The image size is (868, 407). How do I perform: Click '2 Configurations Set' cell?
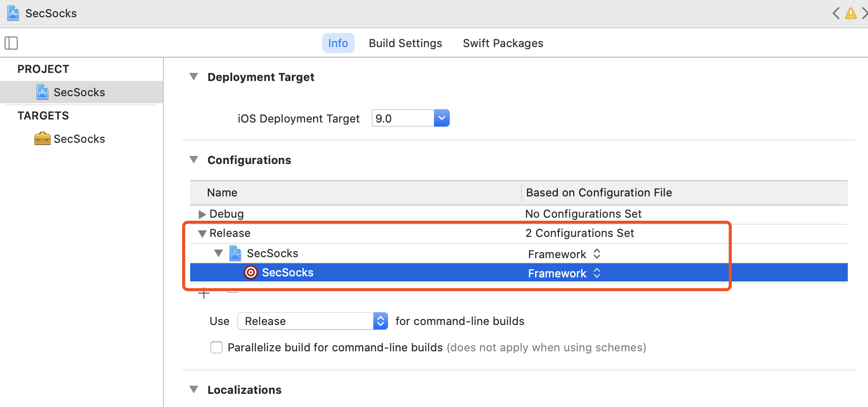coord(580,233)
